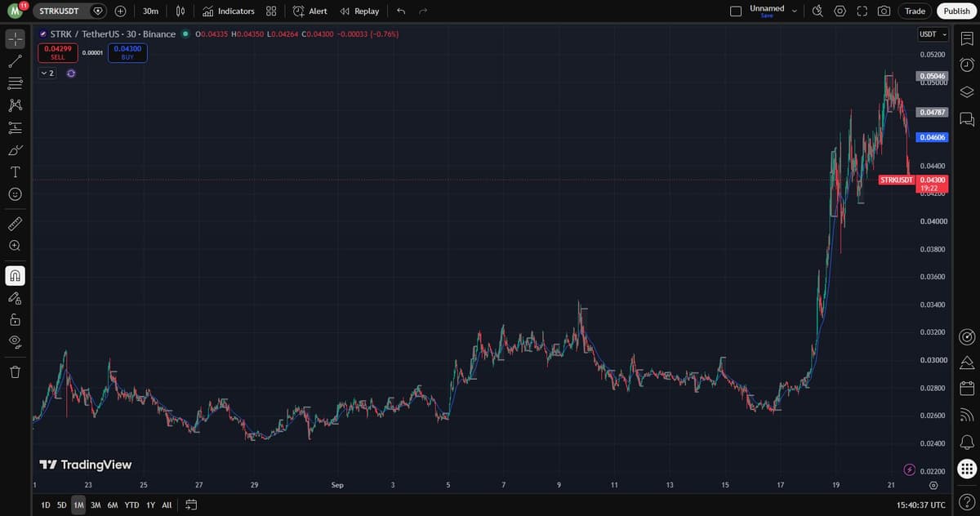Select the 6M date range
Viewport: 980px width, 516px height.
click(113, 505)
